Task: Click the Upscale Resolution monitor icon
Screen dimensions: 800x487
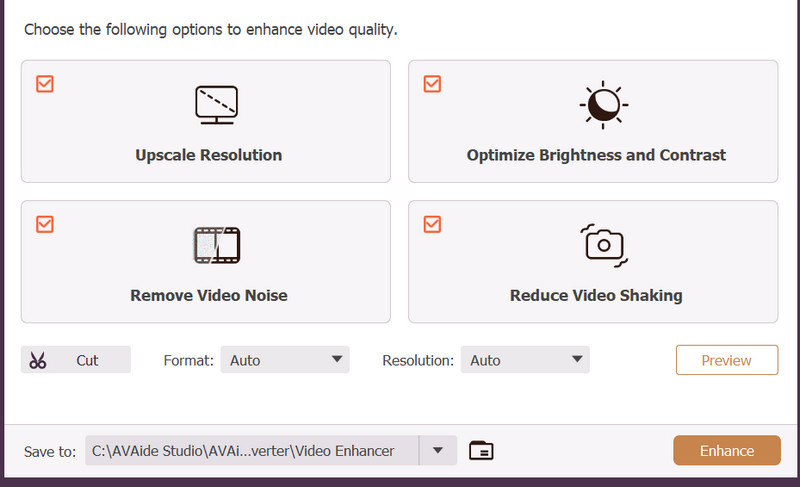Action: pos(216,105)
